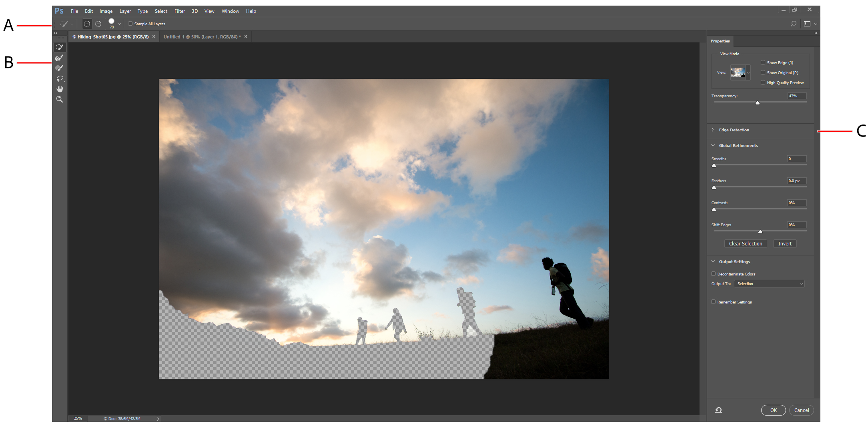Expand the Edge Detection section
Viewport: 868px width, 430px height.
click(x=713, y=130)
